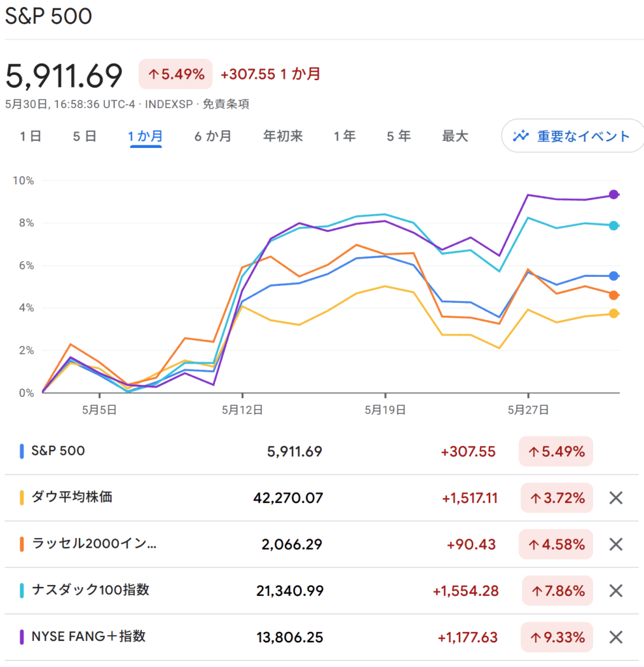Click the ↑5.49% badge in S&P 500 row

[556, 451]
